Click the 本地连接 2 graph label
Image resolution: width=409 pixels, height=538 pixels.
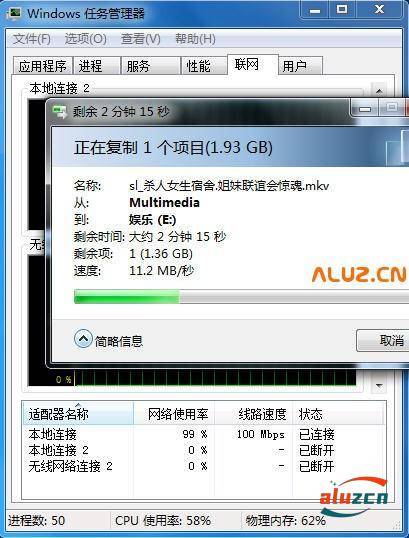[x=59, y=89]
